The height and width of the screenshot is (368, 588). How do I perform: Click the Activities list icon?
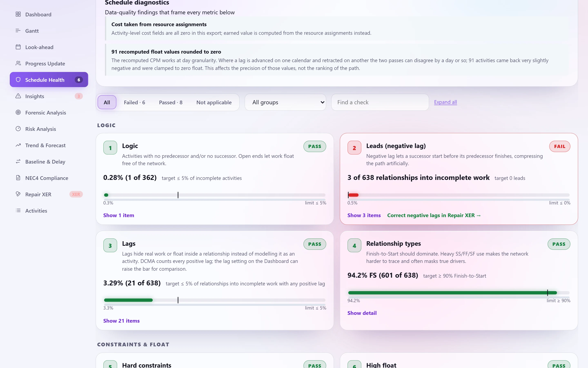[18, 210]
